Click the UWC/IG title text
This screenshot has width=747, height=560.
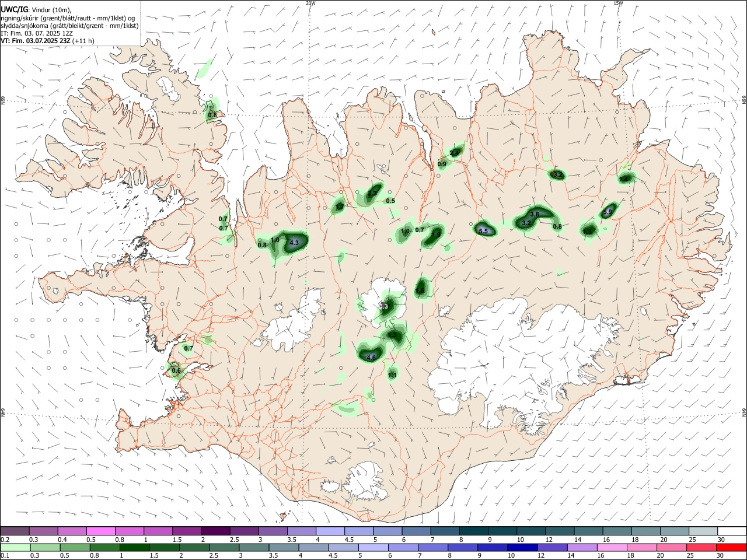pyautogui.click(x=15, y=10)
